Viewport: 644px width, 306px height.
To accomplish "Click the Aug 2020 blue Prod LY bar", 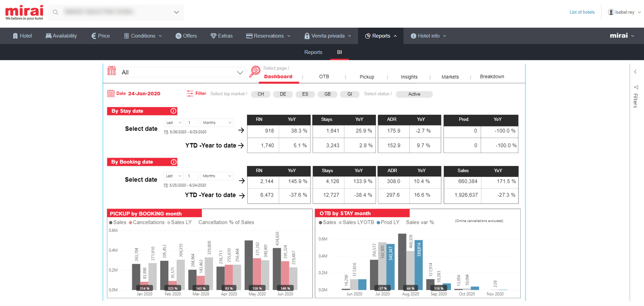I will pos(419,265).
